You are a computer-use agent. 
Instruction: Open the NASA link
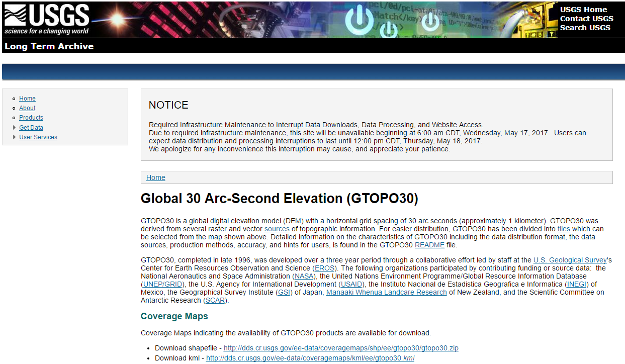304,276
